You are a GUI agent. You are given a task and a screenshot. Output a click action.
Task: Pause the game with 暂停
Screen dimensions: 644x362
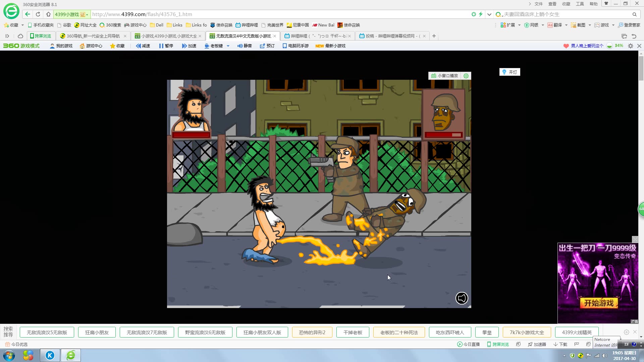(x=166, y=46)
